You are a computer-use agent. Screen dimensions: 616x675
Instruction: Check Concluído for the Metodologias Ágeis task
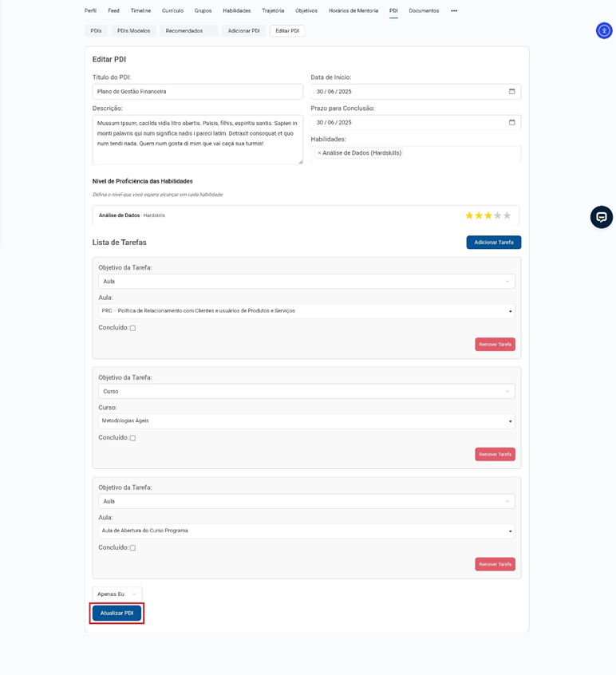click(132, 438)
